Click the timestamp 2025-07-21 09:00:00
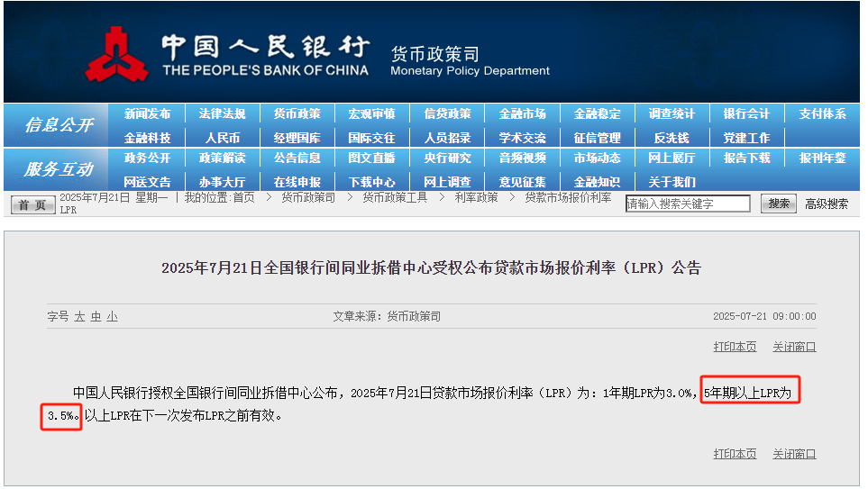 coord(764,316)
